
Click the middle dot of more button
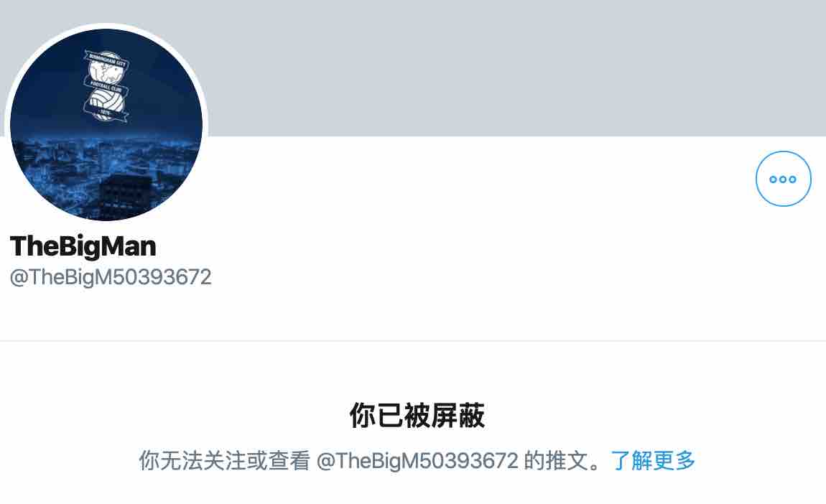click(x=783, y=179)
